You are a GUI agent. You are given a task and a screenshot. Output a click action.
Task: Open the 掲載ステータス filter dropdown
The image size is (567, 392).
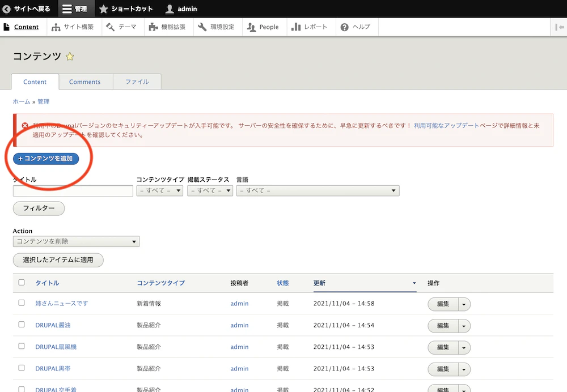tap(210, 190)
